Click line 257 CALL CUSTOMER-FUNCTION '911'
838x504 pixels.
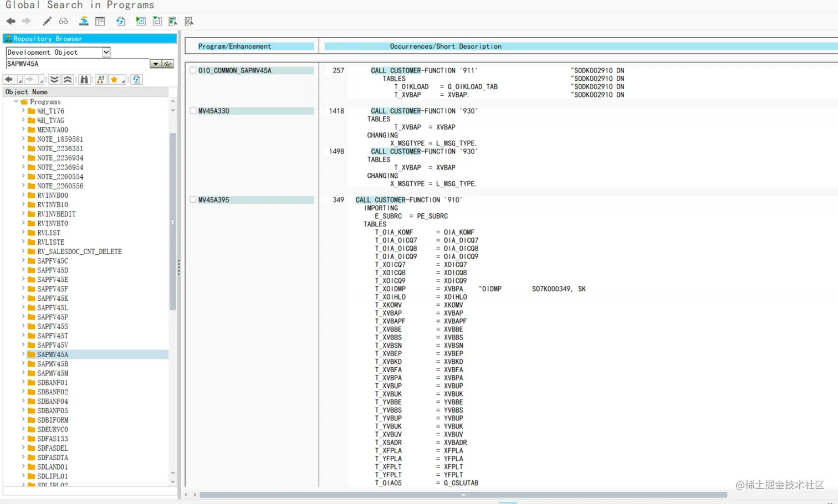[x=424, y=70]
